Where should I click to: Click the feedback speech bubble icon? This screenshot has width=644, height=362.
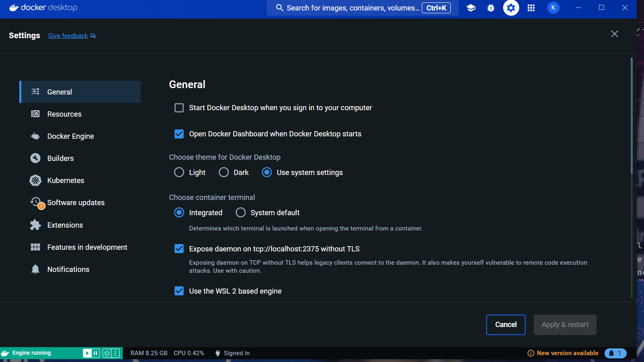tap(93, 36)
